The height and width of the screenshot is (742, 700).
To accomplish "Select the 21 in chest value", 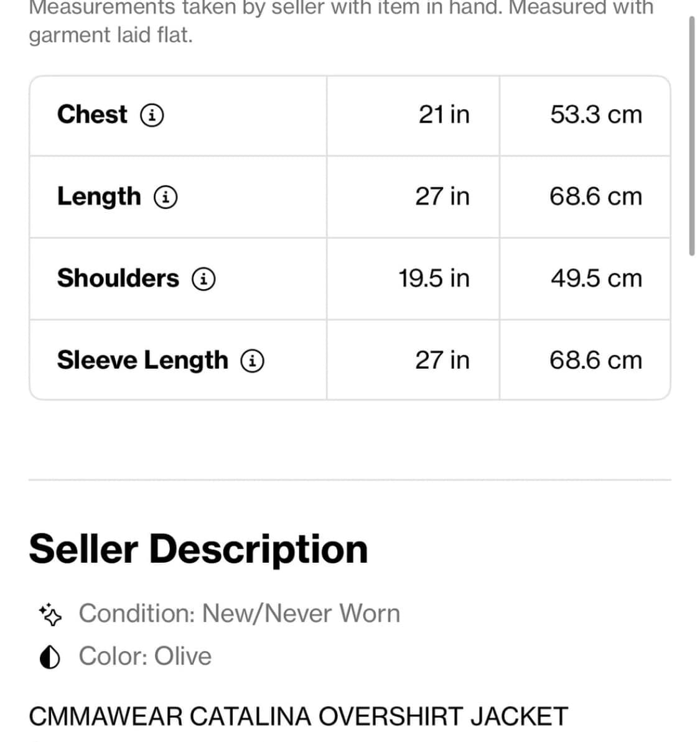I will pyautogui.click(x=444, y=114).
